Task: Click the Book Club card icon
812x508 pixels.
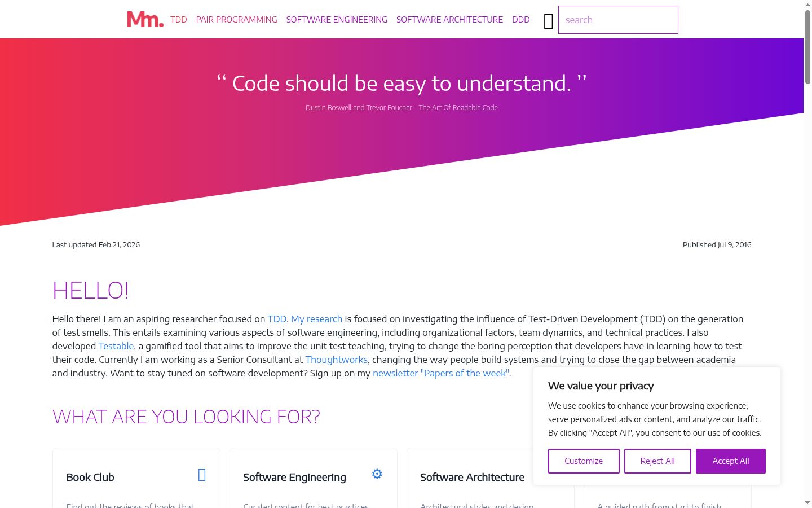Action: pyautogui.click(x=202, y=475)
